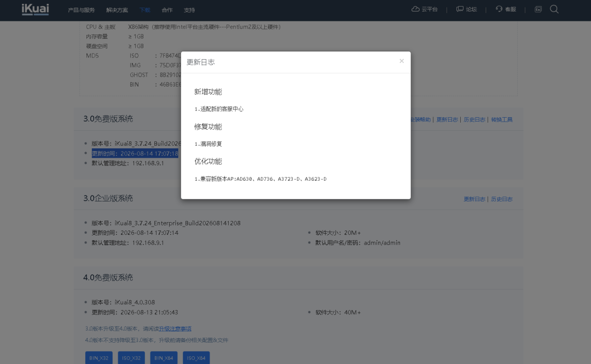Close the 更新日志 dialog

click(x=402, y=61)
